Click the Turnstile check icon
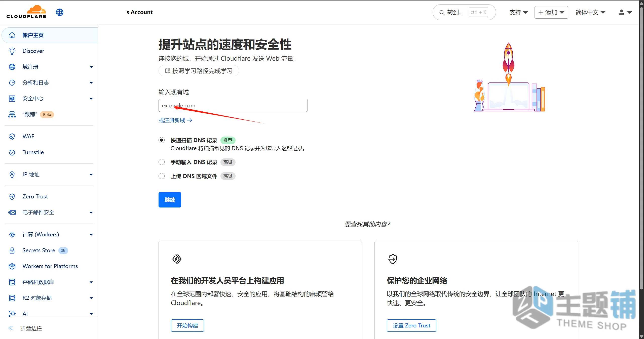This screenshot has width=644, height=339. (x=12, y=152)
